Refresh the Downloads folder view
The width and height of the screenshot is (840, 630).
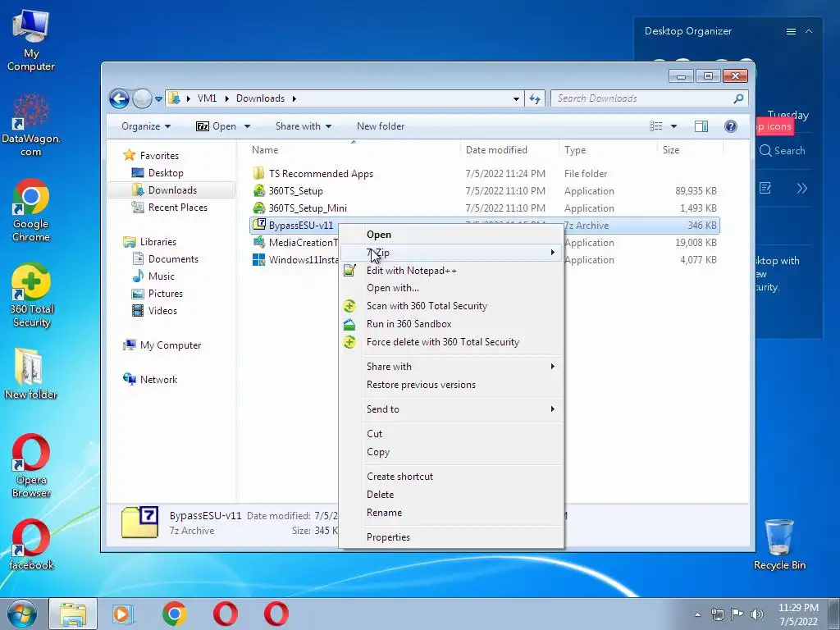click(535, 98)
